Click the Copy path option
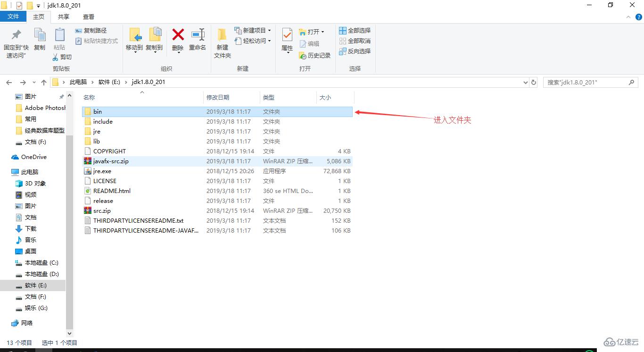 click(91, 30)
